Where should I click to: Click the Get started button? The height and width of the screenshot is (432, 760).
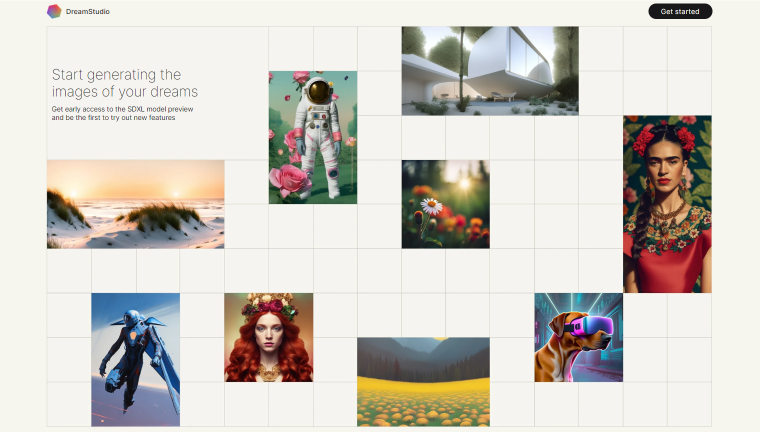(680, 11)
